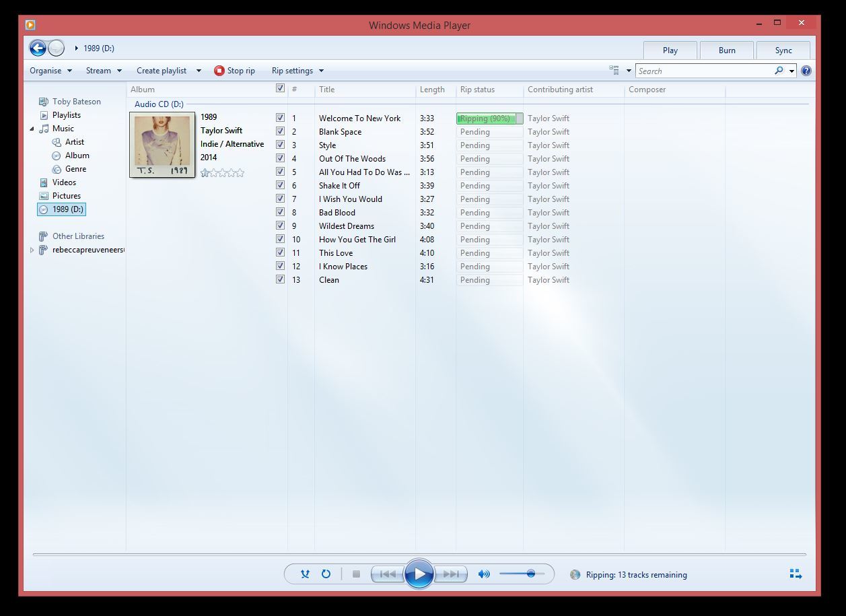Skip to previous track
This screenshot has height=616, width=846.
(388, 574)
